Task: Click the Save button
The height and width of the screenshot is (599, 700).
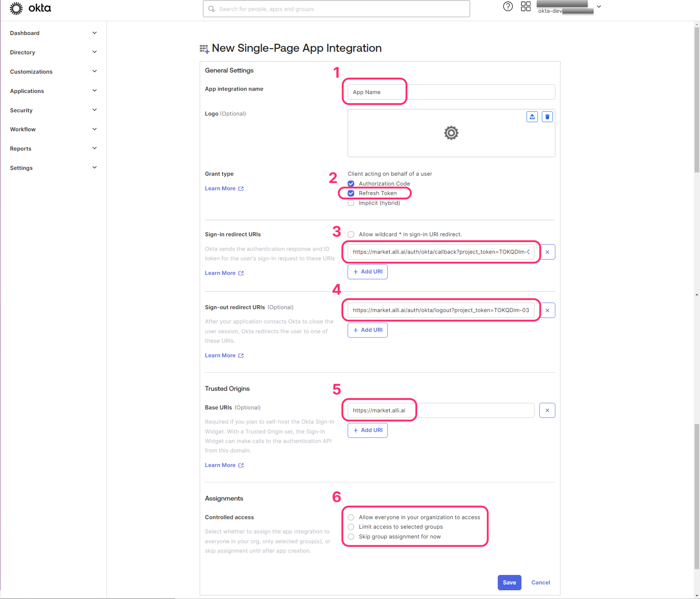Action: [x=509, y=583]
